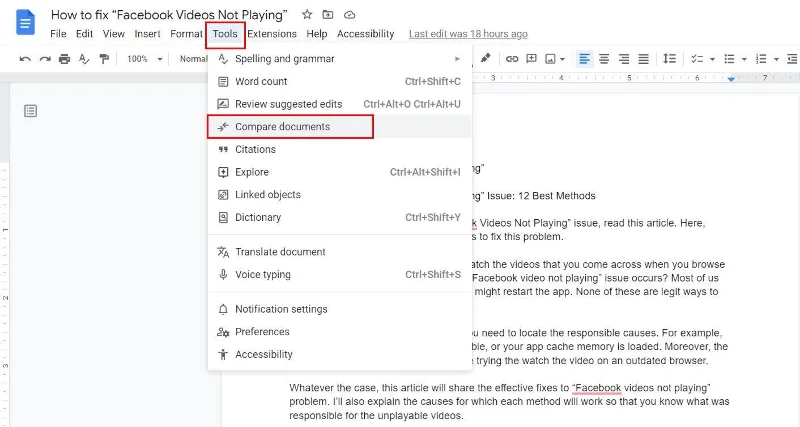Click the Checklist icon
The width and height of the screenshot is (800, 427).
pyautogui.click(x=697, y=59)
